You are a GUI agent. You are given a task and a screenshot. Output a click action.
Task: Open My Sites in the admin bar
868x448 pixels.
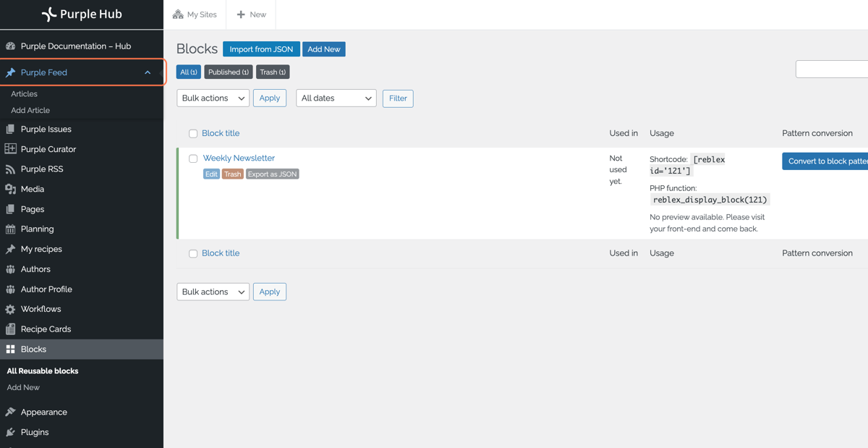[x=195, y=14]
